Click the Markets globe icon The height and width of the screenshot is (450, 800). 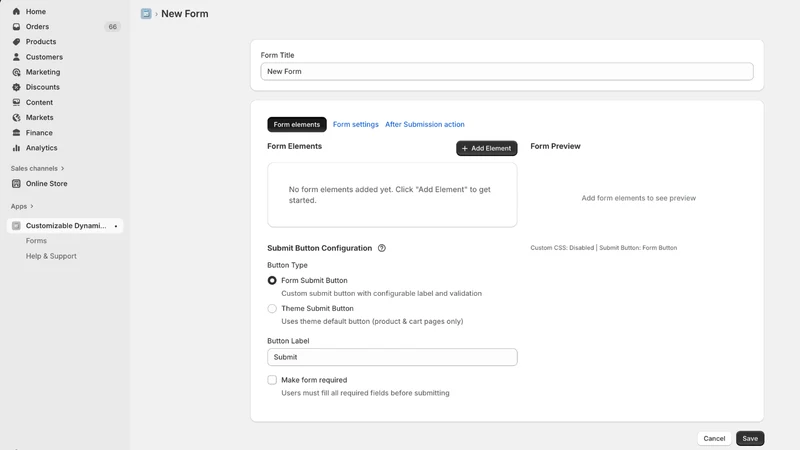tap(16, 117)
